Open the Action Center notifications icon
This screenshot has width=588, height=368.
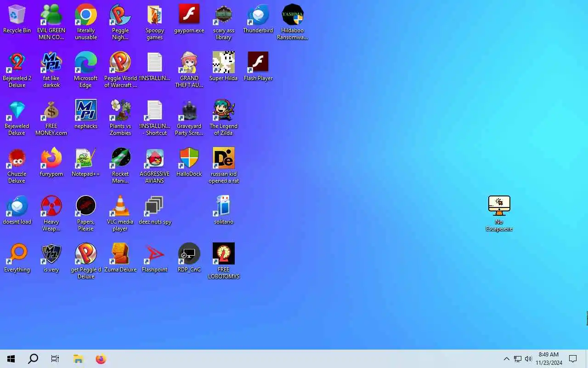(x=573, y=359)
